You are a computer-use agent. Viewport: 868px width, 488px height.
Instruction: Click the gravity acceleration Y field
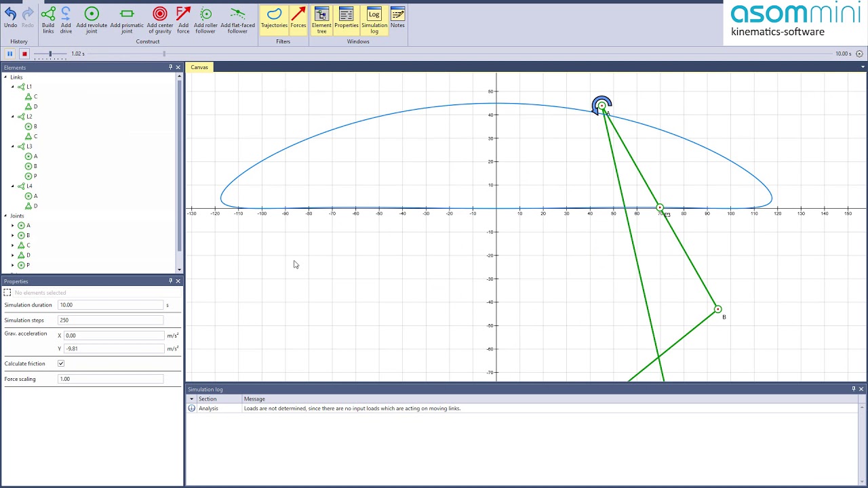(115, 348)
